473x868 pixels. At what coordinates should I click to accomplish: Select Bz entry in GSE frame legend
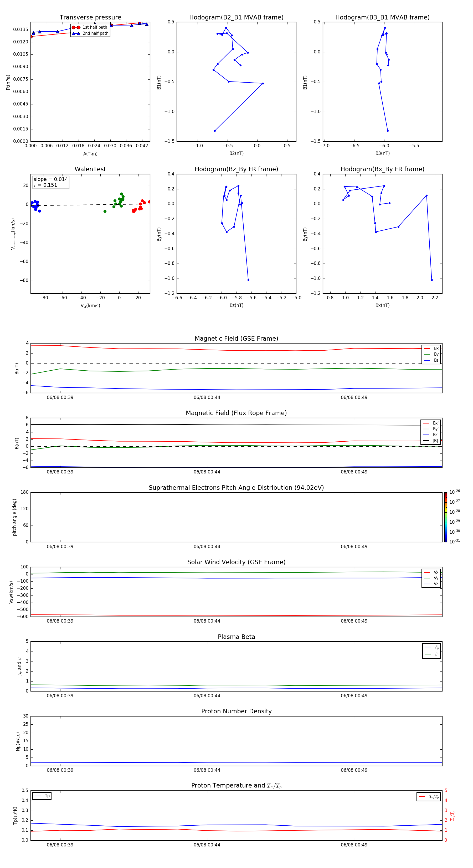[x=431, y=360]
